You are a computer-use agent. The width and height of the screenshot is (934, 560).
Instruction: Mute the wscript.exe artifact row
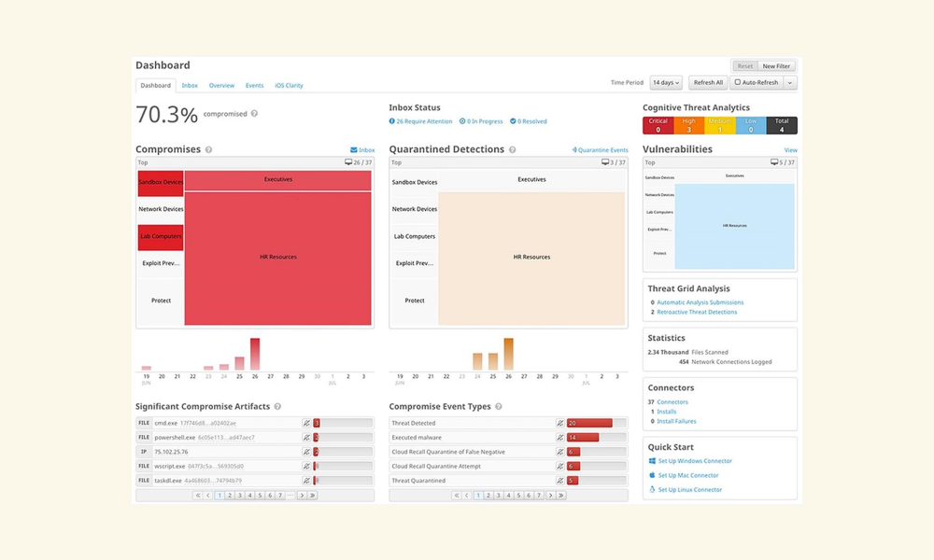click(x=306, y=466)
